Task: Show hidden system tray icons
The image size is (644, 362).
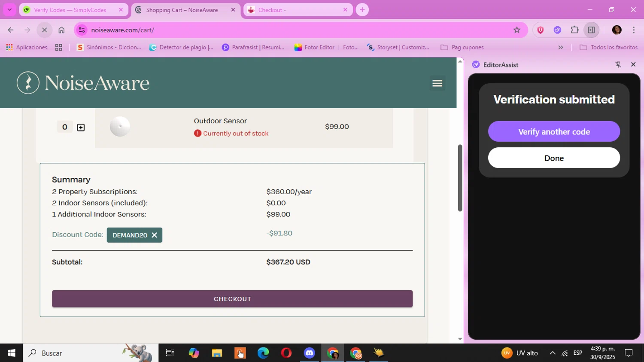Action: [553, 353]
